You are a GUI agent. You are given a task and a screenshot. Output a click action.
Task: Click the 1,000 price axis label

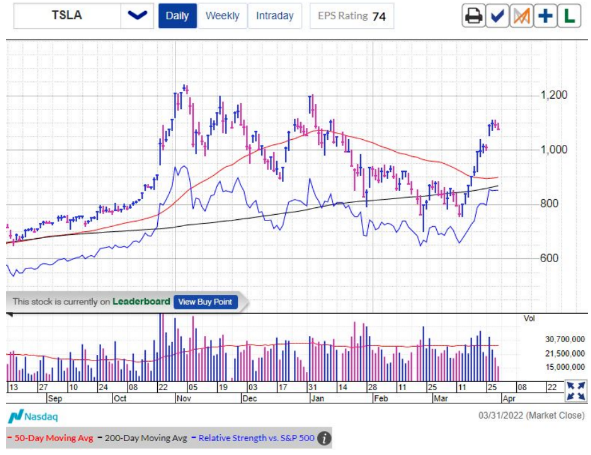click(554, 150)
